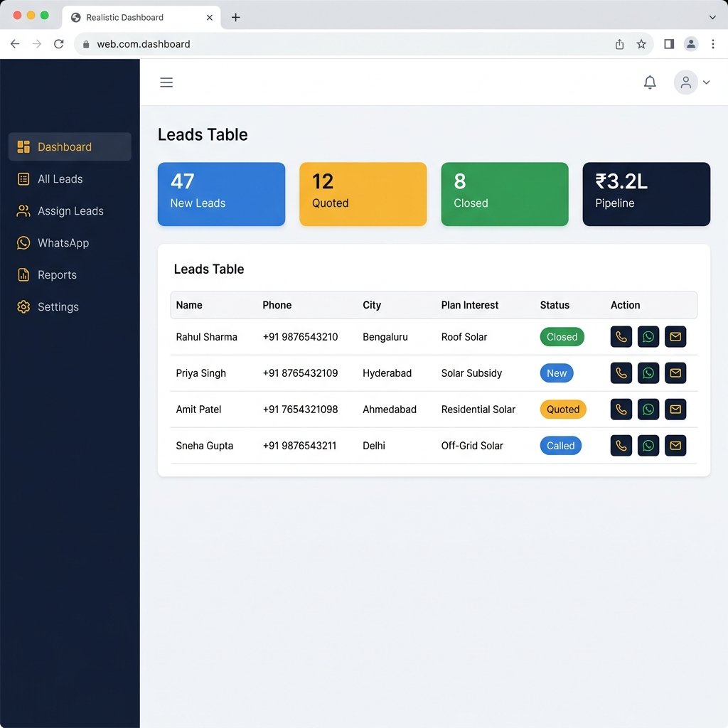Select the Reports sidebar icon
This screenshot has height=728, width=728.
[24, 275]
